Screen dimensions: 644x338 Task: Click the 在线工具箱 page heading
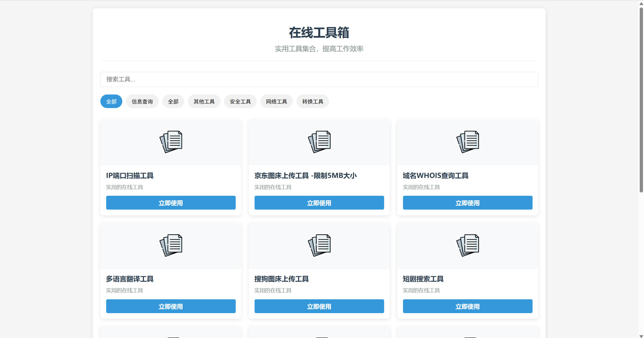[319, 33]
